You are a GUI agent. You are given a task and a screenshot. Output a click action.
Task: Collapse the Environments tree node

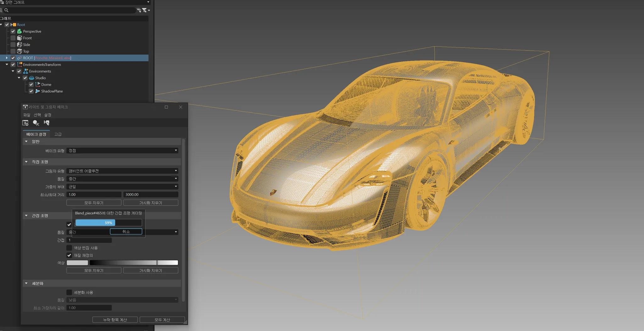pyautogui.click(x=13, y=71)
